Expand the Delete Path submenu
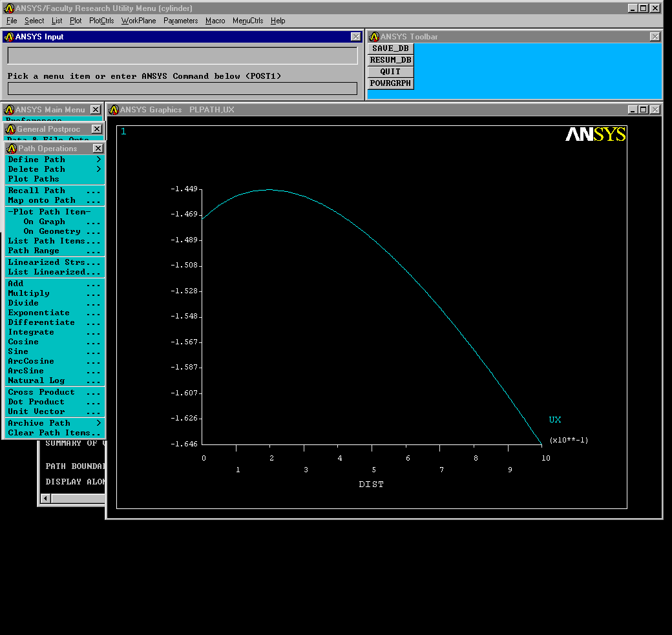672x635 pixels. point(54,169)
